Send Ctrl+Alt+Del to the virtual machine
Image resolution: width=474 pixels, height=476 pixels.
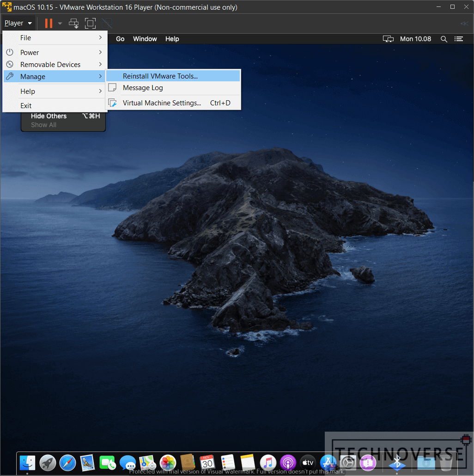pos(73,24)
